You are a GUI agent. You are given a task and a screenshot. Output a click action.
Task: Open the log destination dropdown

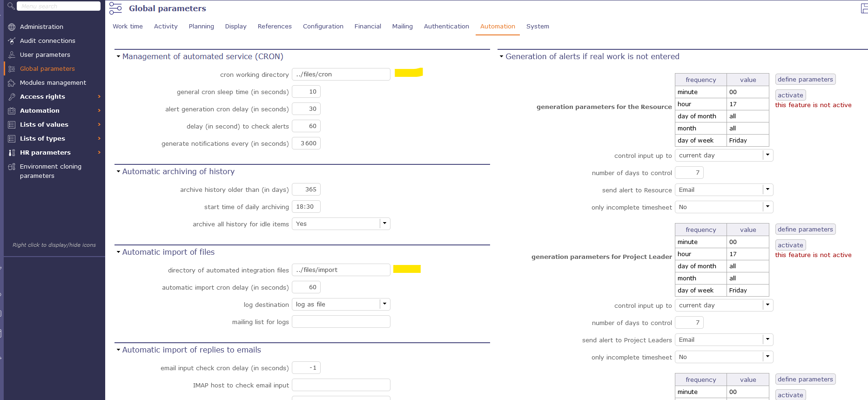click(384, 304)
